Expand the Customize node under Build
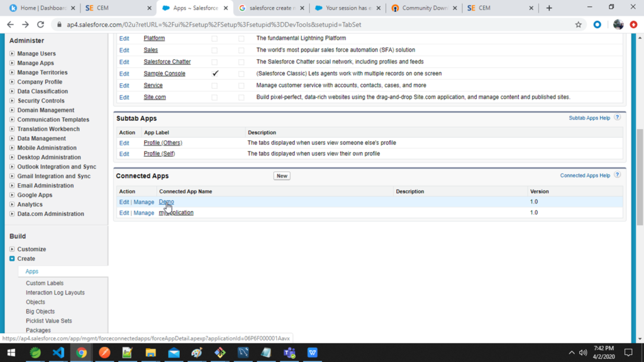The width and height of the screenshot is (644, 362). coord(12,249)
